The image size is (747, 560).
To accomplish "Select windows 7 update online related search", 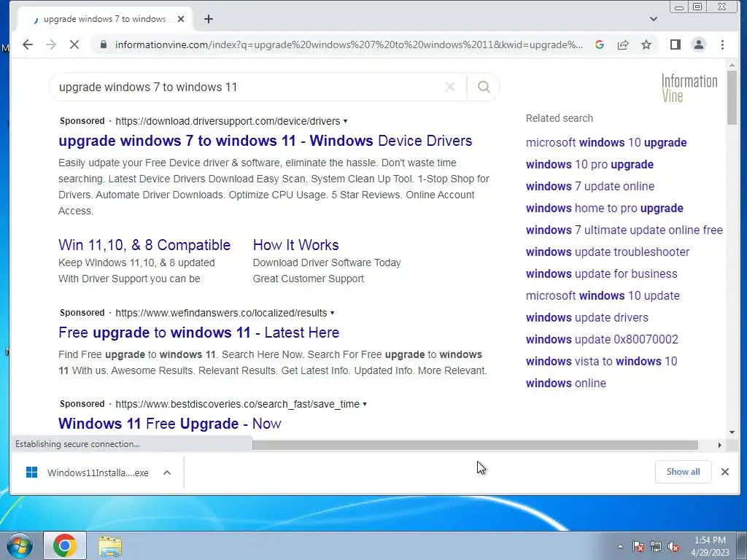I will pyautogui.click(x=589, y=186).
